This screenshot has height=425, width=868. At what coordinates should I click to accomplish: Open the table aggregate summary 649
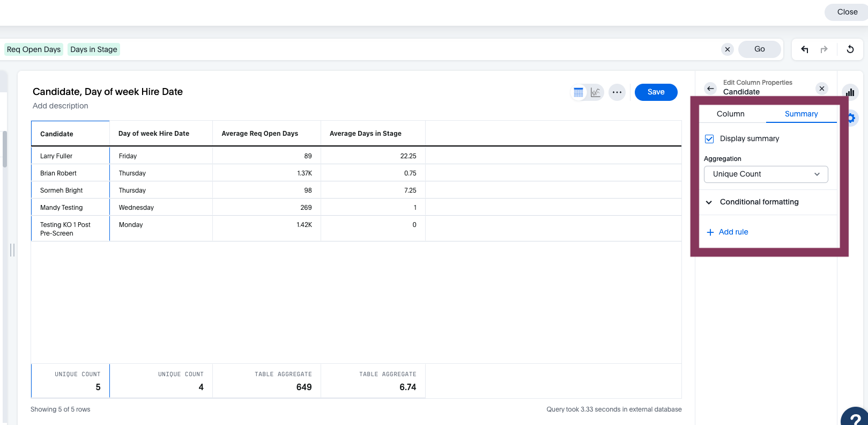(266, 381)
